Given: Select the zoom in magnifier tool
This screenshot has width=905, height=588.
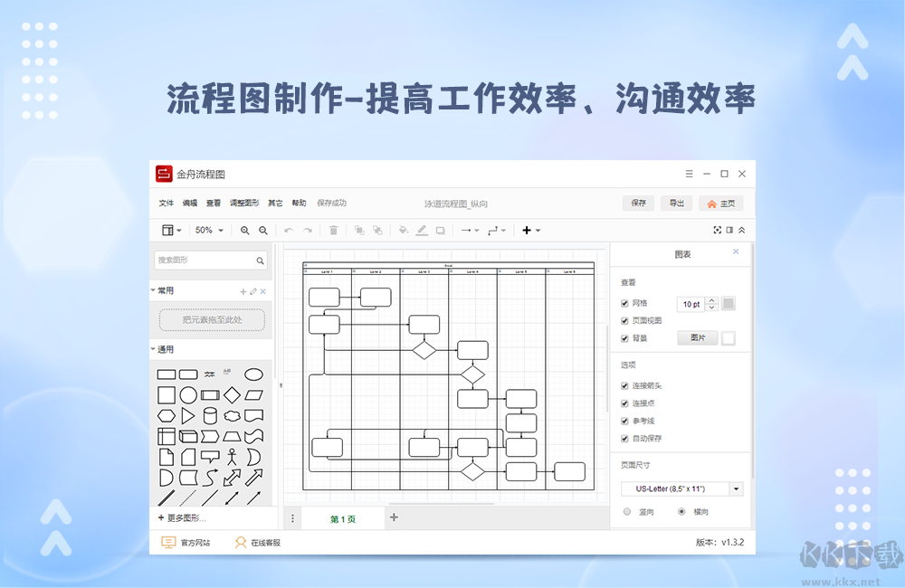Looking at the screenshot, I should 245,230.
